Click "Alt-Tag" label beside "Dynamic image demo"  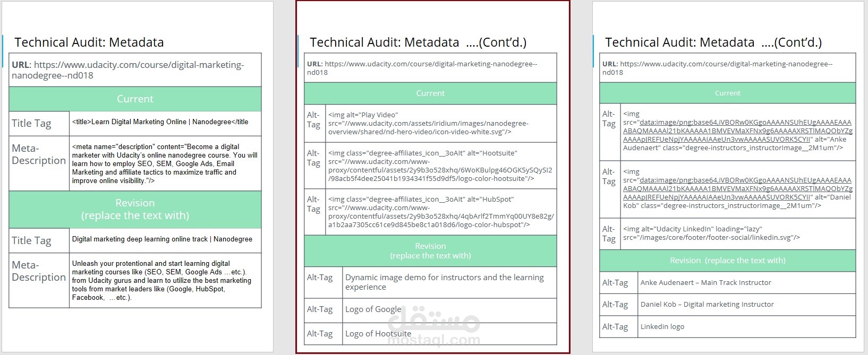320,278
